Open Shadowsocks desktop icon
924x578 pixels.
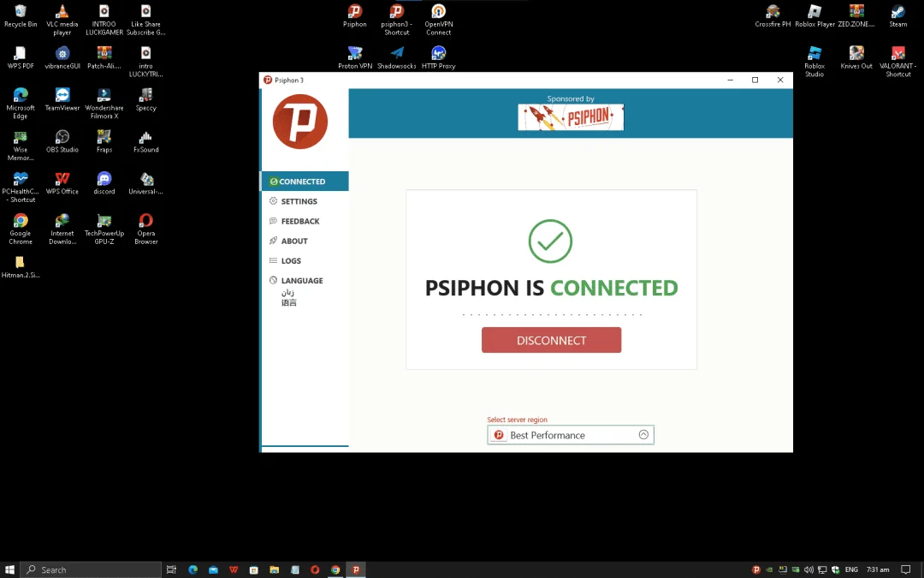pos(397,57)
